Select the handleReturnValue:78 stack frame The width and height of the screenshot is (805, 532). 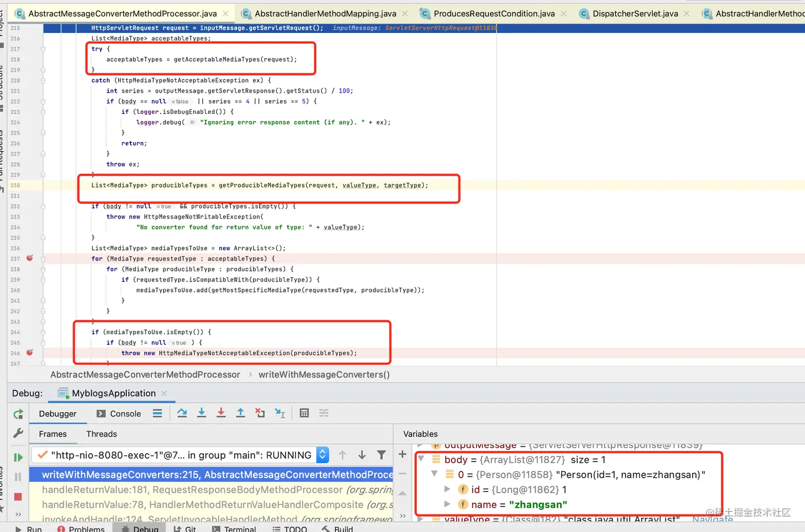coord(211,504)
